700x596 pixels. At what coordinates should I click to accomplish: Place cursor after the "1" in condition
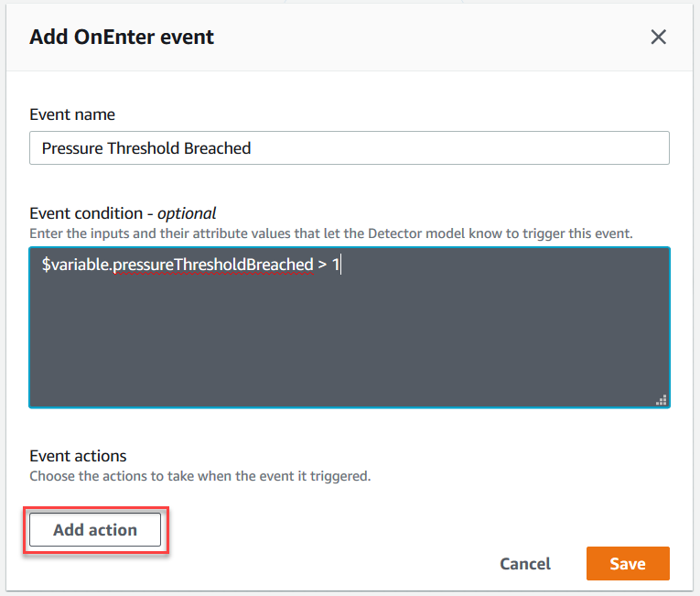[340, 265]
